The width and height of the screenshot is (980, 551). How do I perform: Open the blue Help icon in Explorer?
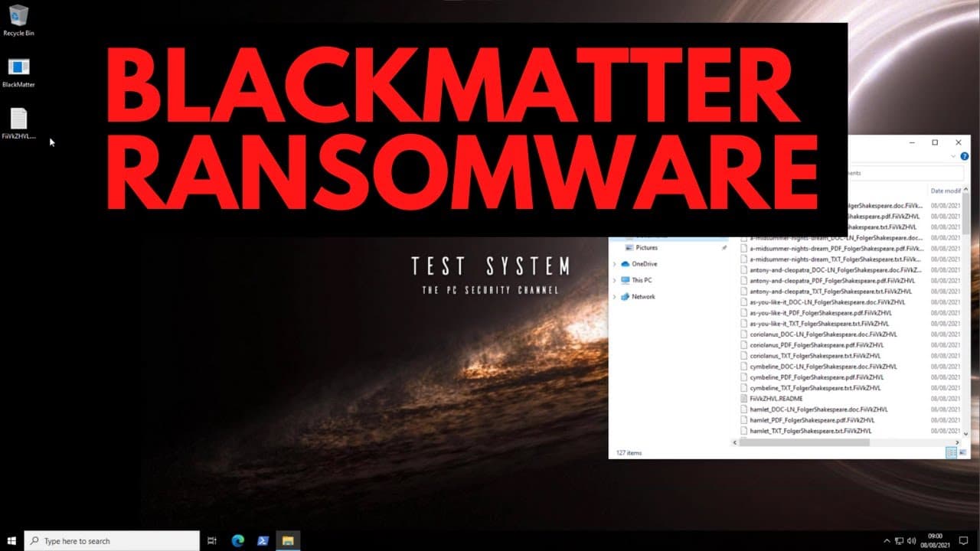coord(964,156)
